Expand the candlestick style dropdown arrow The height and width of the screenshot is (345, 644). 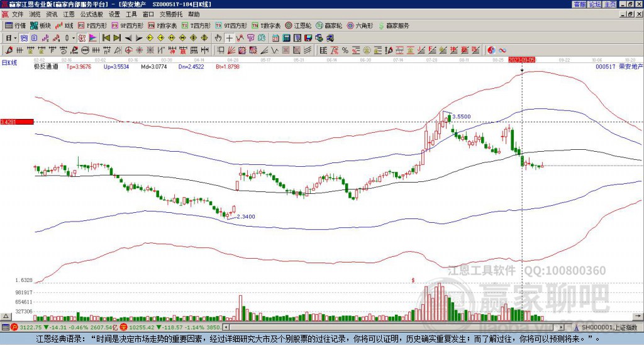pyautogui.click(x=74, y=38)
